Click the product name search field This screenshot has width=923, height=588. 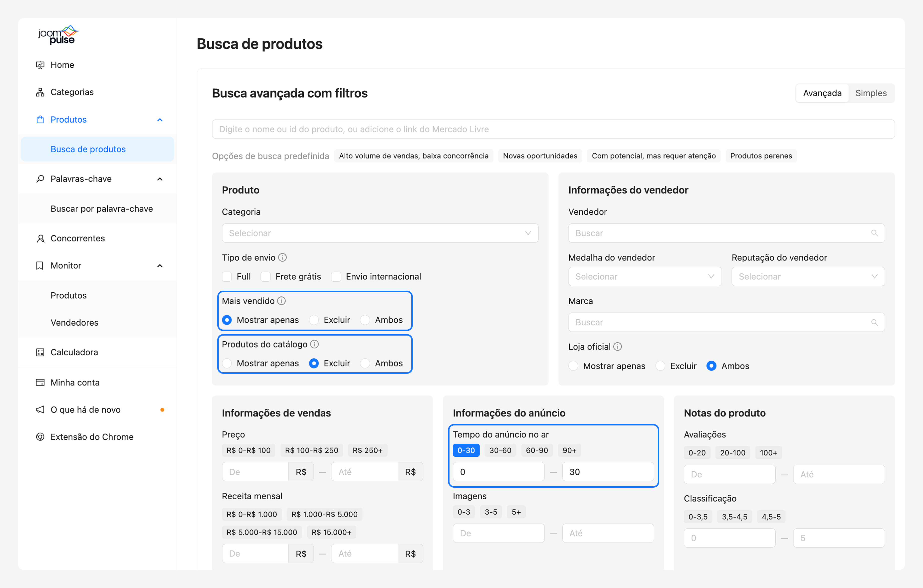(x=553, y=129)
